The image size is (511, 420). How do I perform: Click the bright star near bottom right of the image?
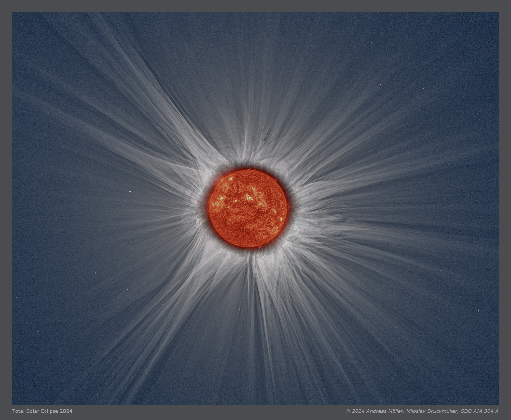478,311
